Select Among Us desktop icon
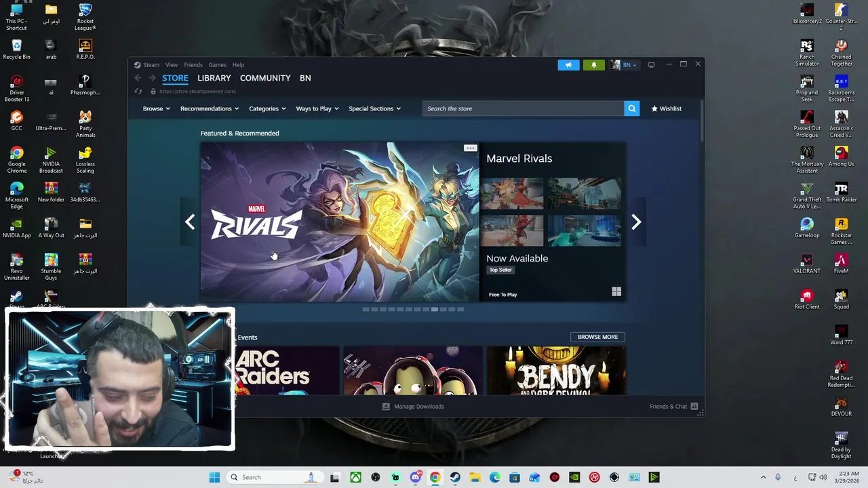The image size is (868, 488). (x=841, y=157)
